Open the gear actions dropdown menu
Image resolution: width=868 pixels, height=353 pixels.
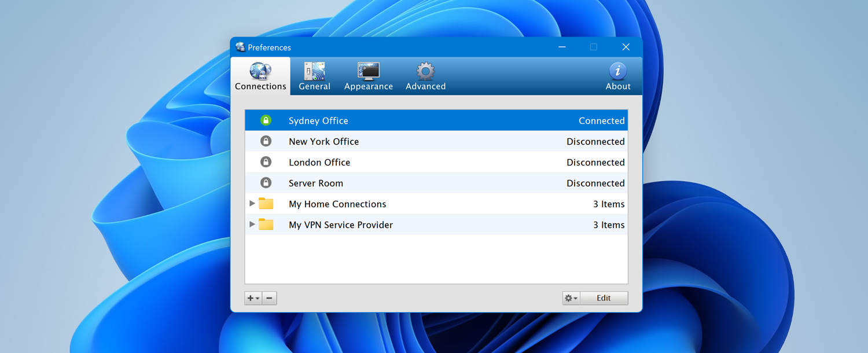point(571,298)
